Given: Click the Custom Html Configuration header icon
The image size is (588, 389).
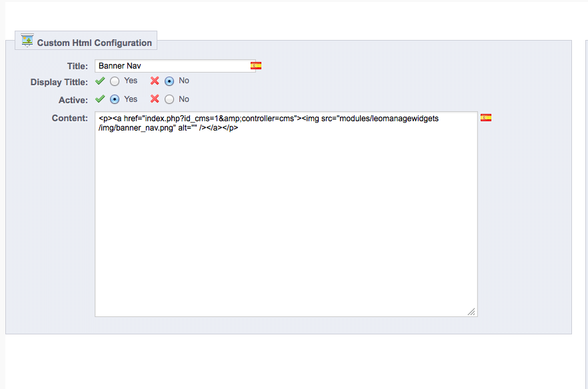Looking at the screenshot, I should click(x=27, y=41).
